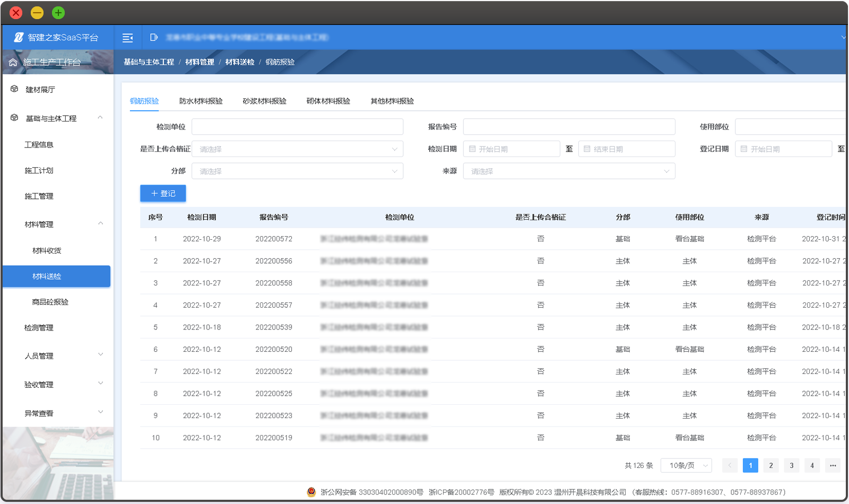Image resolution: width=849 pixels, height=504 pixels.
Task: Expand 异常查看 menu chevron
Action: (100, 412)
